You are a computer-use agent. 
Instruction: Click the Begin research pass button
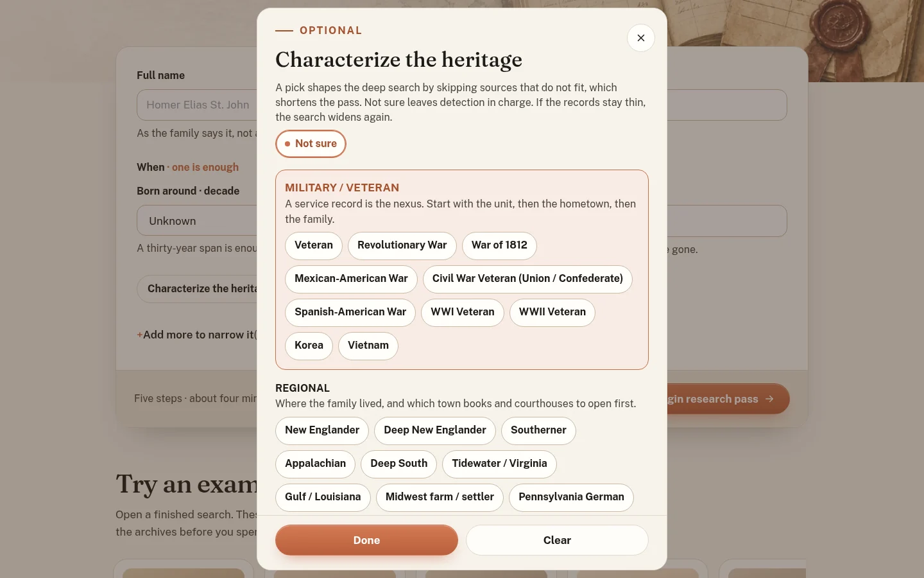(x=728, y=399)
